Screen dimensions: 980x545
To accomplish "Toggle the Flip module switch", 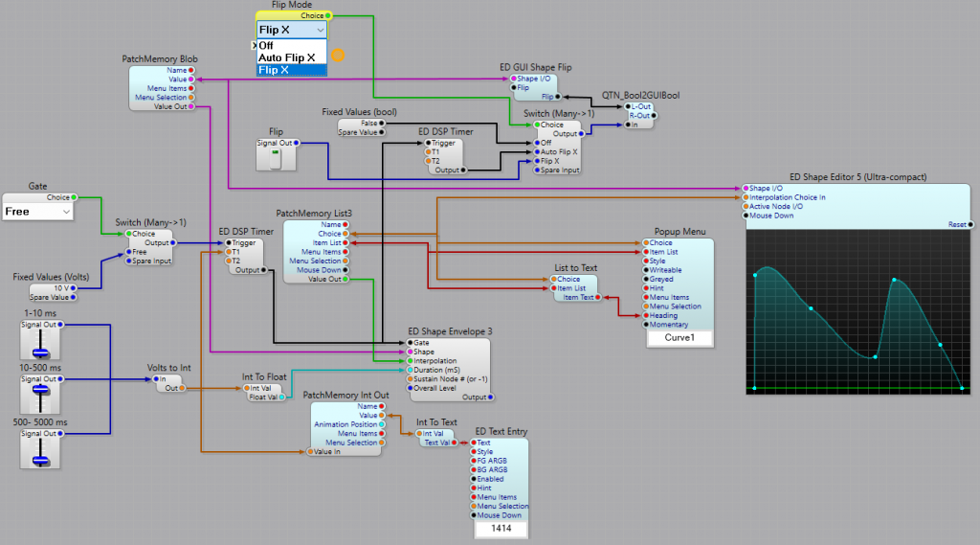I will [276, 159].
